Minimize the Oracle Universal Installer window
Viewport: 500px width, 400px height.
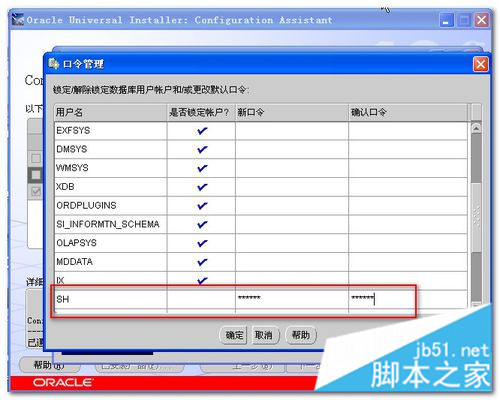point(446,20)
